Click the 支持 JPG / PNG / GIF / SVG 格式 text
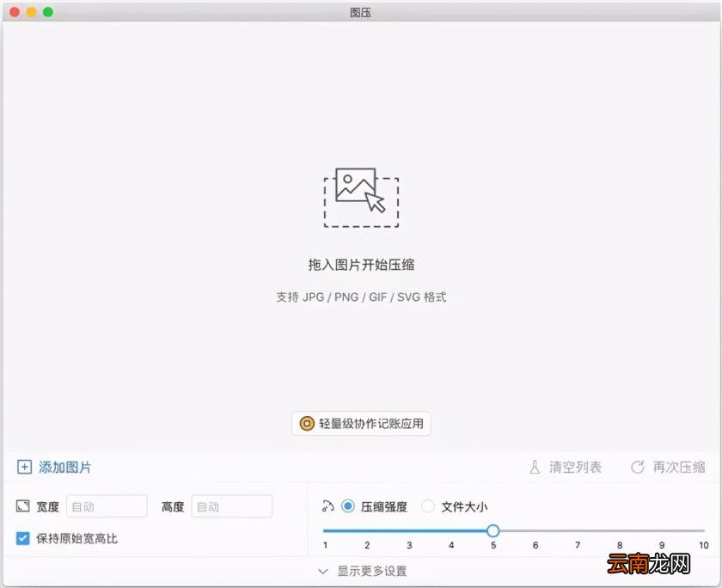 click(x=361, y=297)
